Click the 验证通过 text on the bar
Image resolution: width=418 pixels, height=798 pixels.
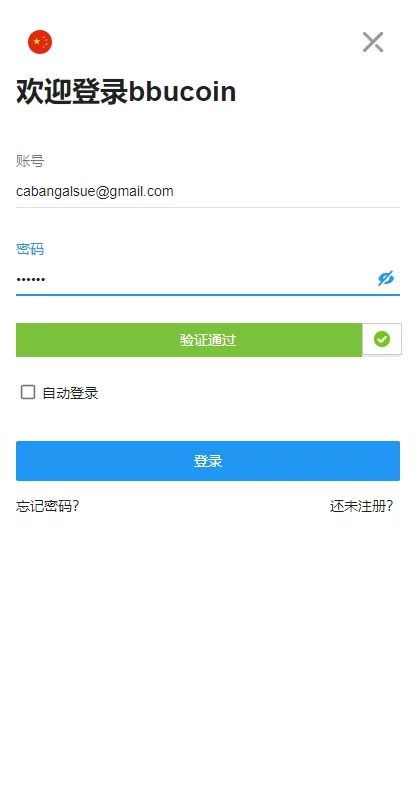(208, 340)
